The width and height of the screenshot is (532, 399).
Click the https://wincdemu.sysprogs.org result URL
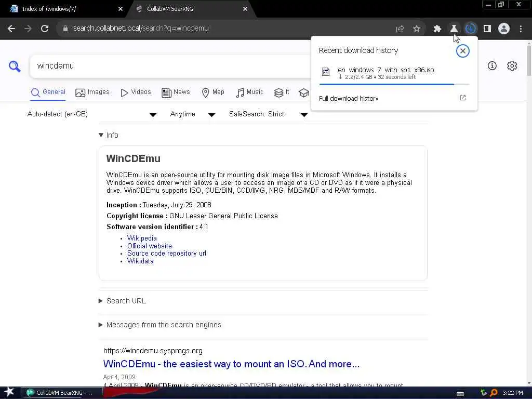153,351
